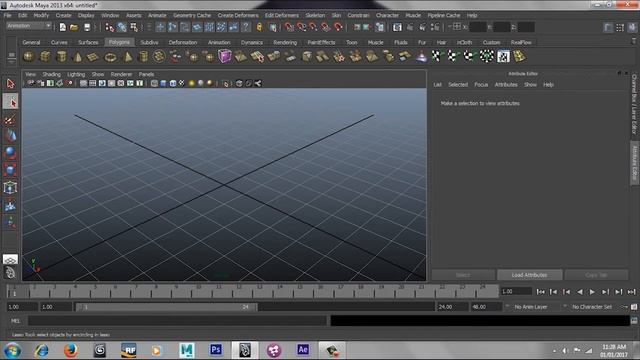Click the lock selection padlock icon
Image resolution: width=640 pixels, height=360 pixels.
[259, 27]
